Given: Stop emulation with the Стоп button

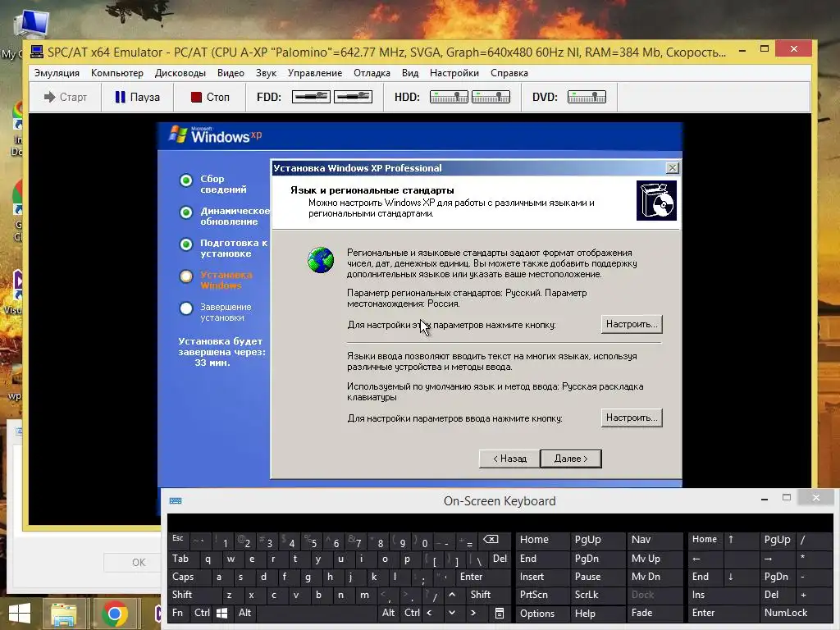Looking at the screenshot, I should coord(209,97).
